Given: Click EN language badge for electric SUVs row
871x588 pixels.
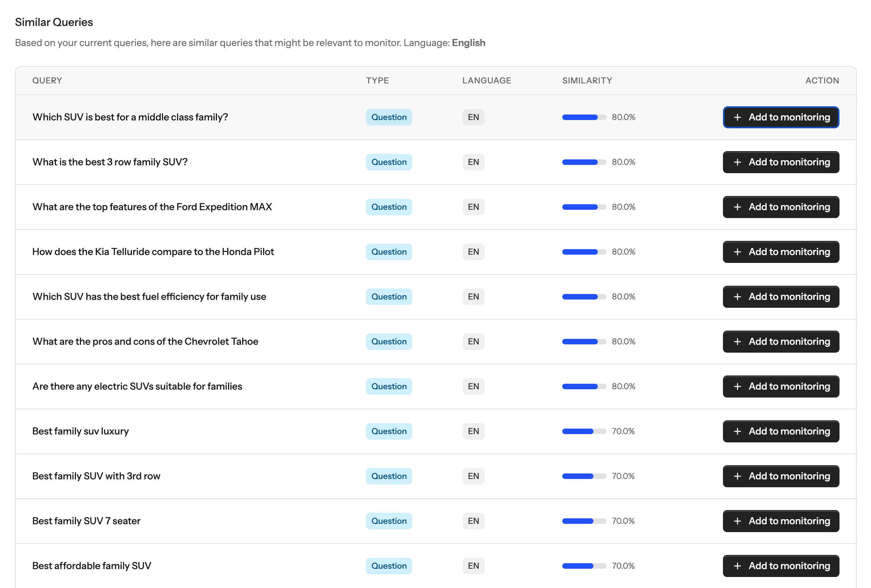Looking at the screenshot, I should [x=473, y=386].
